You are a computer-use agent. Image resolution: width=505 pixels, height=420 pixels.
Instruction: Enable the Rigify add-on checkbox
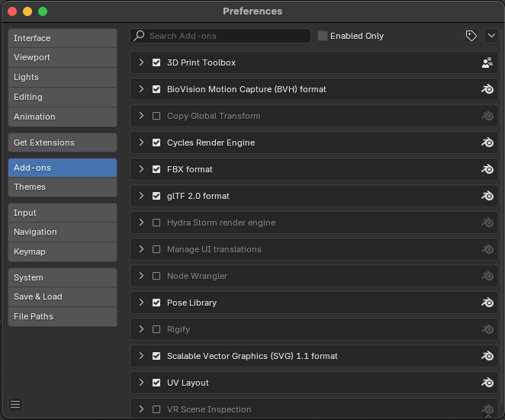pyautogui.click(x=156, y=329)
